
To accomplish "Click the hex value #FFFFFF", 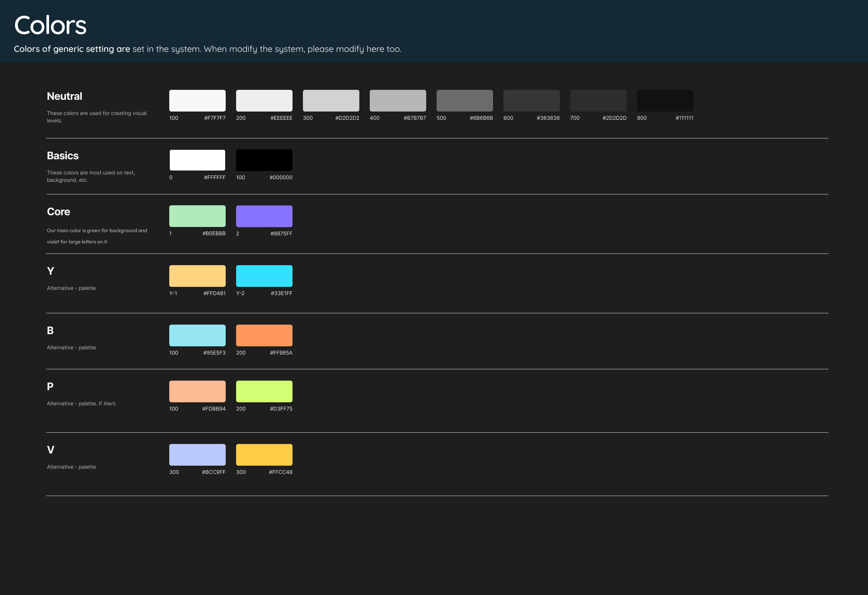I will click(215, 178).
